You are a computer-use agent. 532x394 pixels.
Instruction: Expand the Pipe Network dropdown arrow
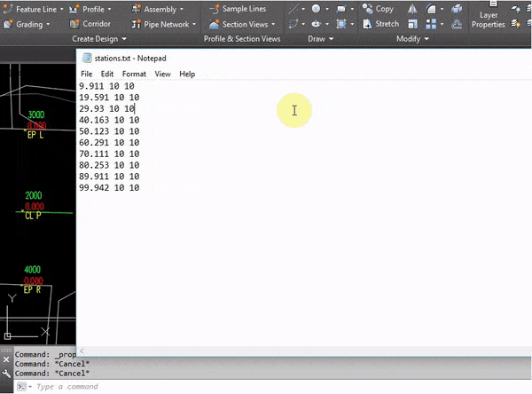pos(194,25)
